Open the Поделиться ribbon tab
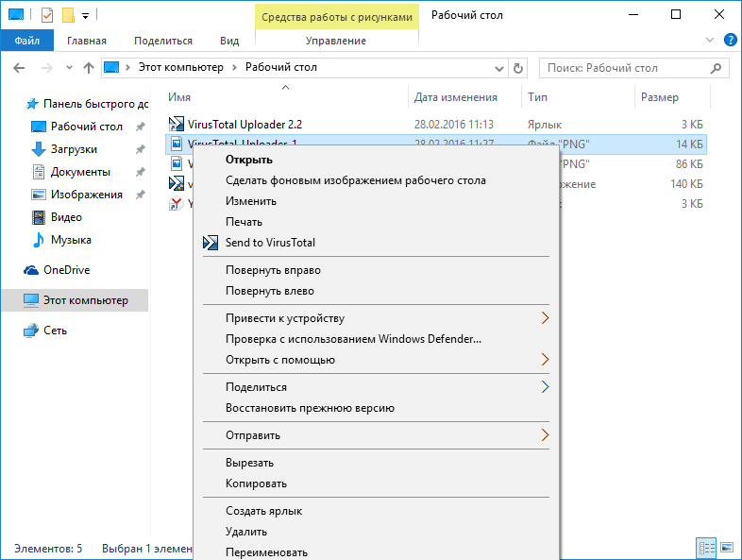 pyautogui.click(x=163, y=41)
